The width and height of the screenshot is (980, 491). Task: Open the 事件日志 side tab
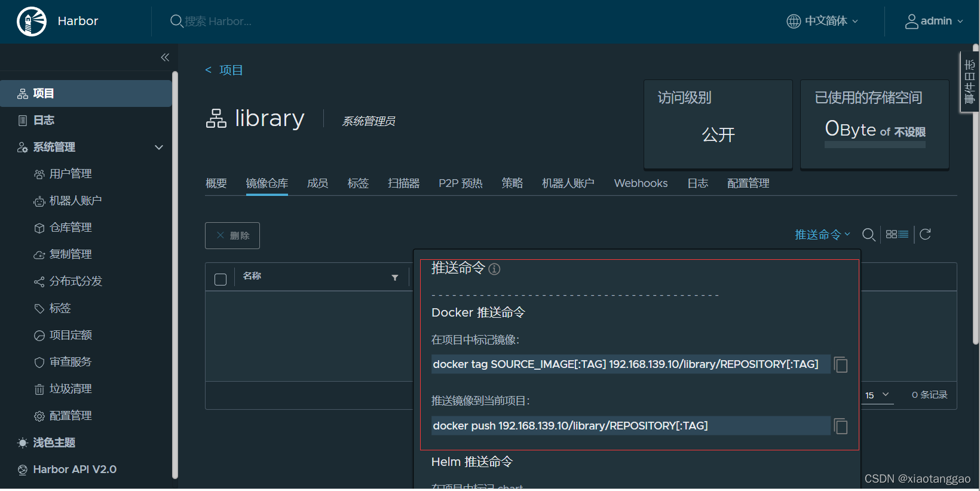[x=969, y=82]
